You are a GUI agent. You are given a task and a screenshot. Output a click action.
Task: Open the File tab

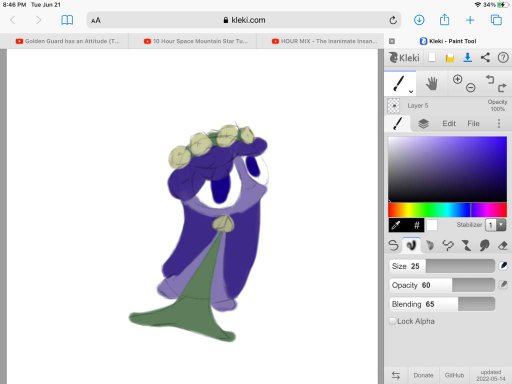tap(473, 124)
